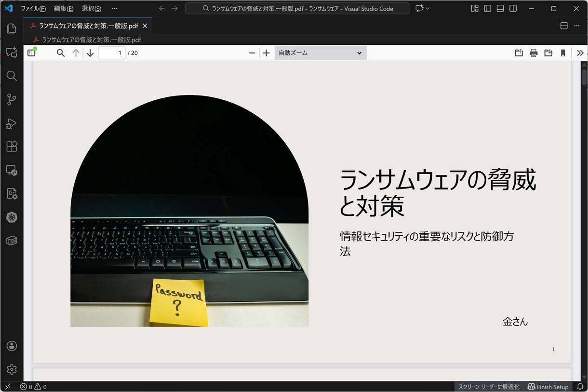The height and width of the screenshot is (392, 588).
Task: Go to previous PDF page
Action: point(76,53)
